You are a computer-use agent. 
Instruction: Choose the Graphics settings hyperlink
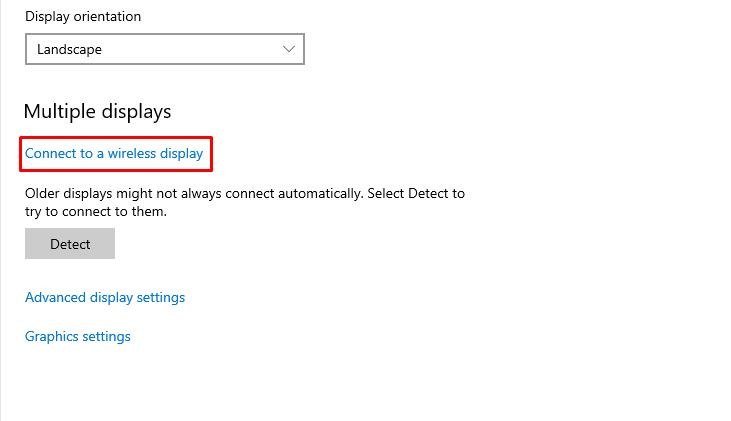[x=78, y=336]
